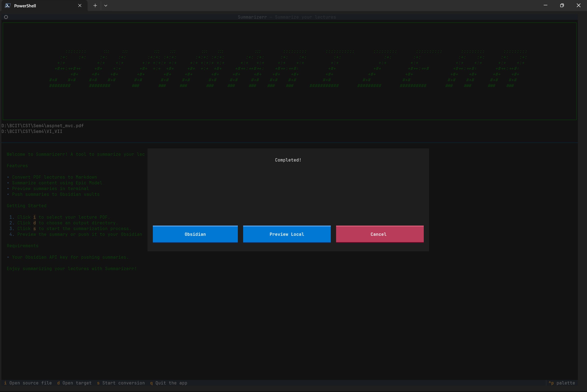Expand the terminal profile dropdown arrow
The height and width of the screenshot is (392, 587).
pos(106,6)
